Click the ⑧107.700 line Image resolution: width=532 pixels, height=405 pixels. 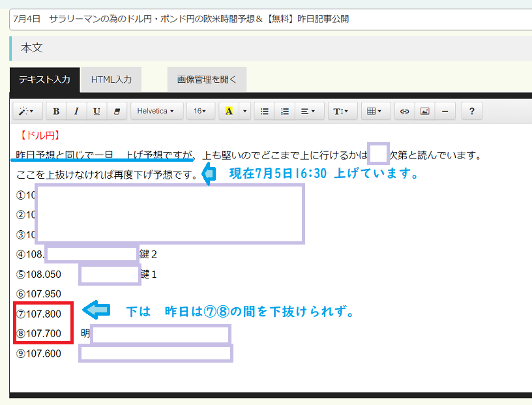click(38, 334)
